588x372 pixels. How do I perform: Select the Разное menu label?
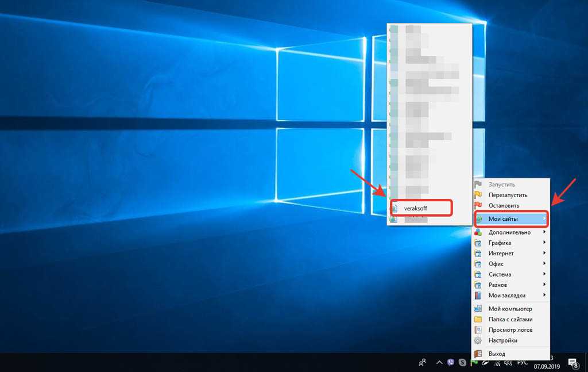[498, 285]
